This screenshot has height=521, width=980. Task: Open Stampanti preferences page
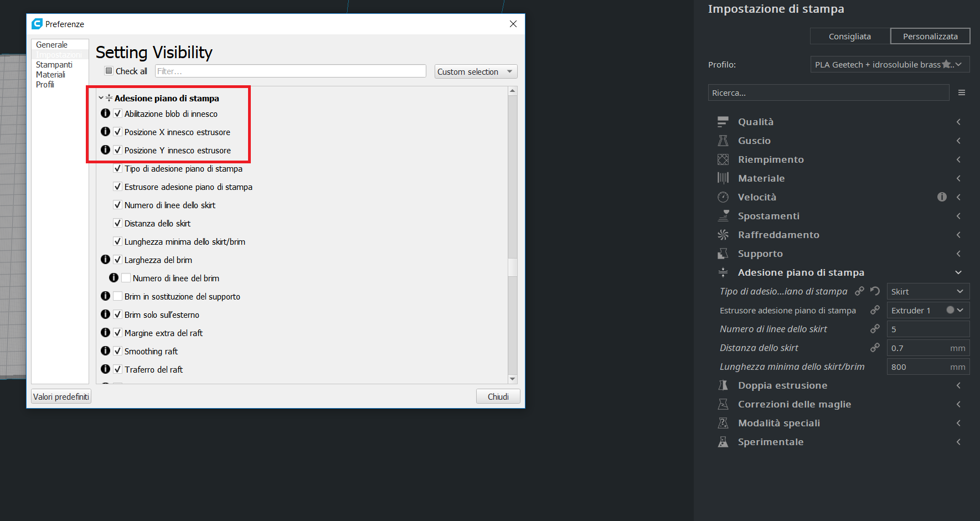pyautogui.click(x=54, y=65)
